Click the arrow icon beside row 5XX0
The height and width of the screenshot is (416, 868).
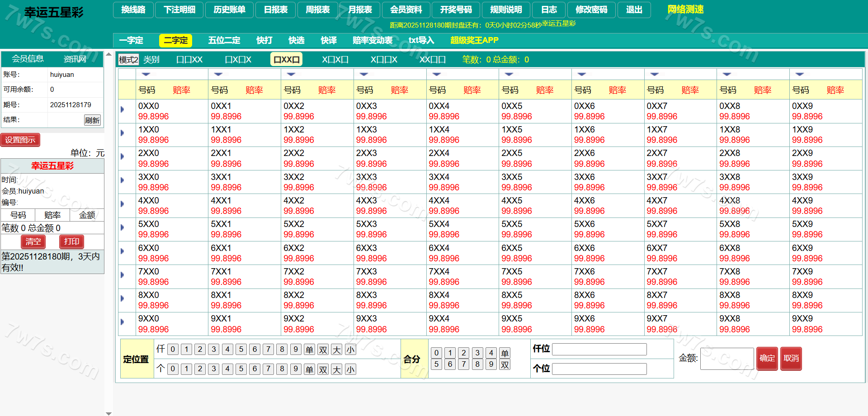point(122,227)
